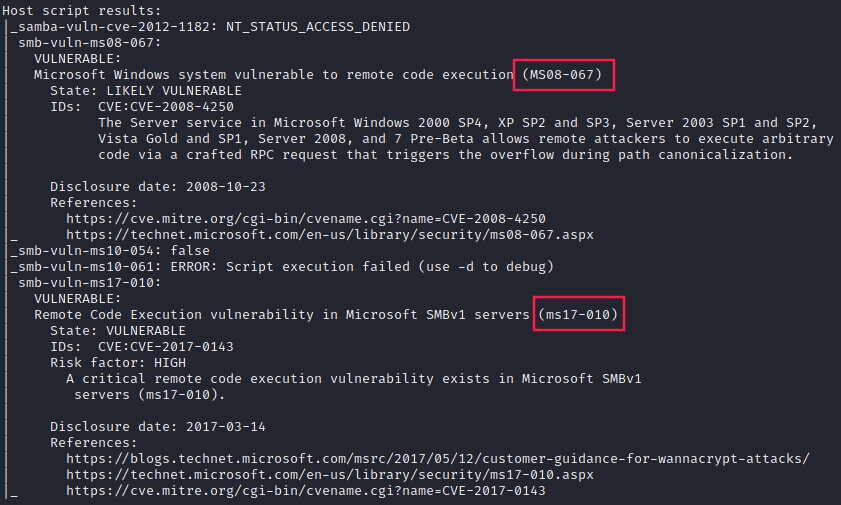Viewport: 841px width, 505px height.
Task: Open the technet ms17-010.aspx reference link
Action: 329,475
